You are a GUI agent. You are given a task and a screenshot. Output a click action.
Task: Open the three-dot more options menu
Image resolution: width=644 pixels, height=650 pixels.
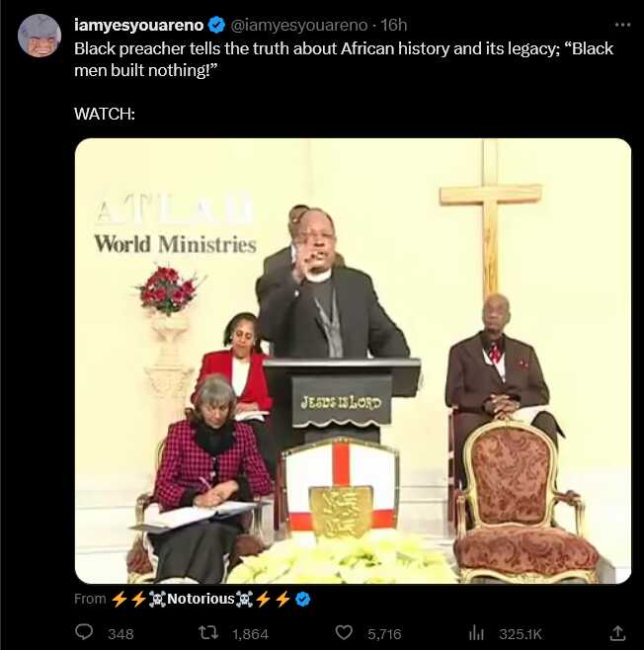(622, 26)
